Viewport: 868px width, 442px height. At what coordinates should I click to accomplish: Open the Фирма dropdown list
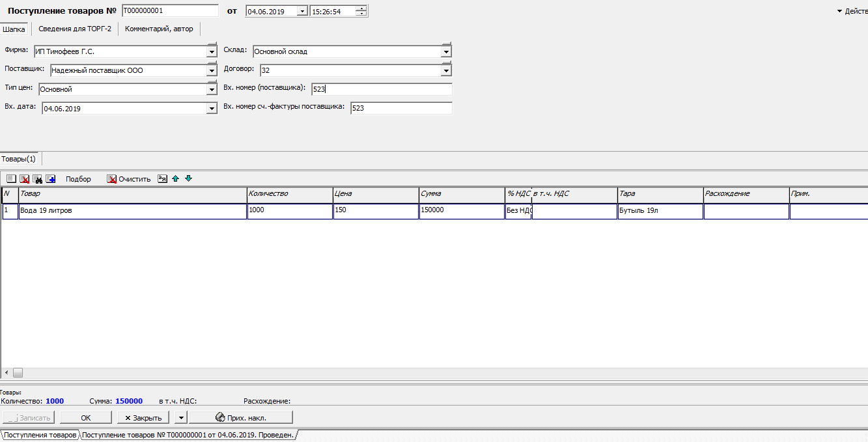pyautogui.click(x=212, y=51)
